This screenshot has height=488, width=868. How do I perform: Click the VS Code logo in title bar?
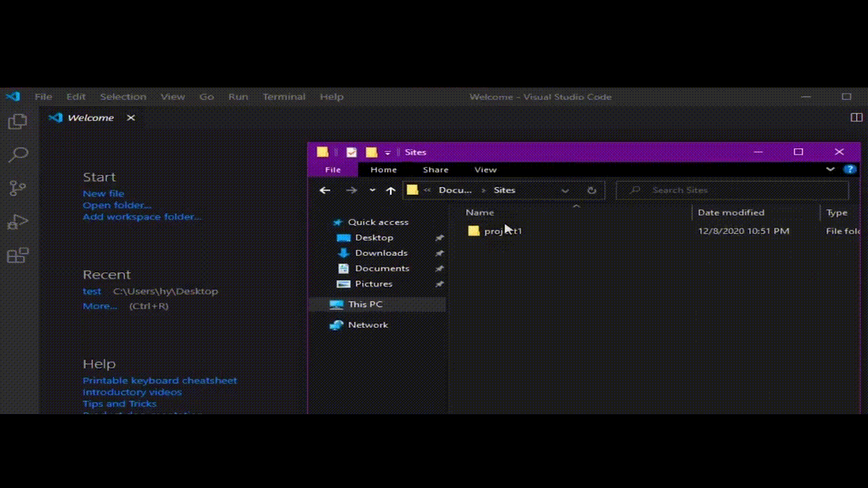13,96
